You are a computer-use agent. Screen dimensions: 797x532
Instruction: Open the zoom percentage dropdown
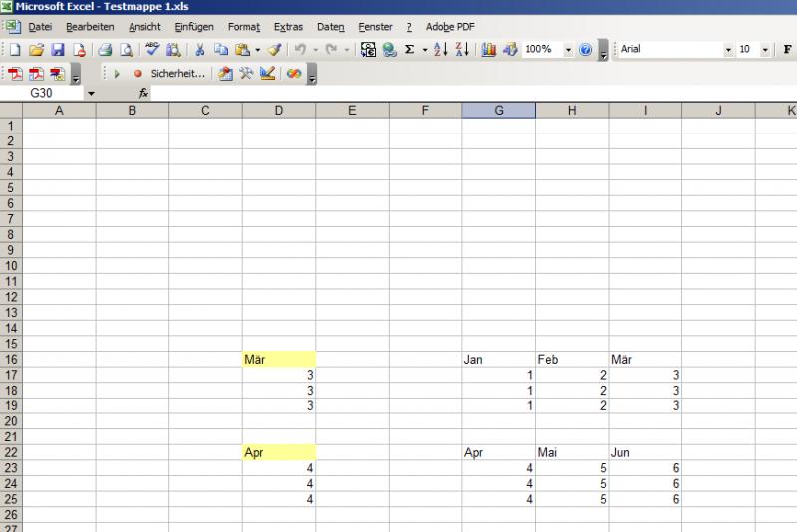pyautogui.click(x=568, y=50)
